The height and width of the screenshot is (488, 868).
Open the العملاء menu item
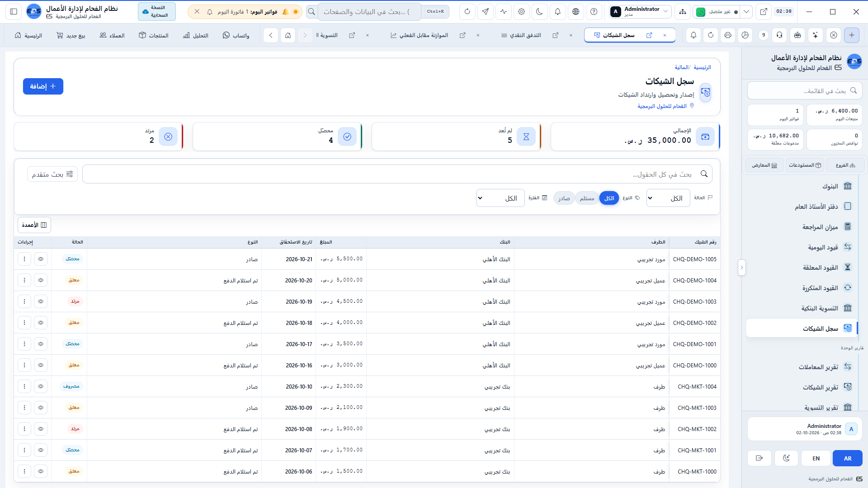(112, 35)
